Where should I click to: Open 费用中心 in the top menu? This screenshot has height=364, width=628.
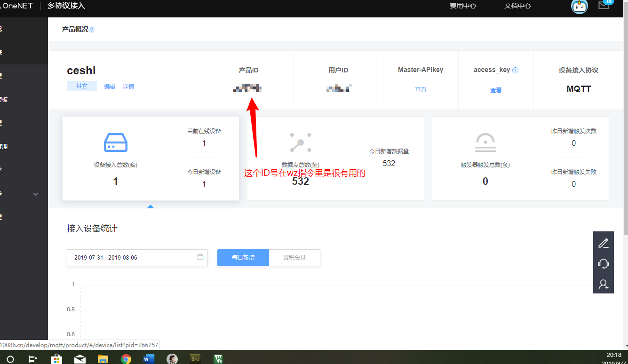462,6
